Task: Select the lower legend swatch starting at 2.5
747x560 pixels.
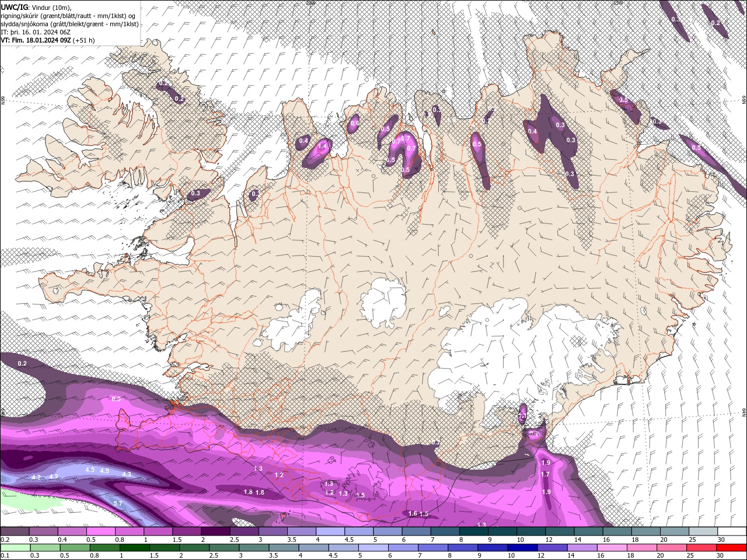Action: coord(224,547)
